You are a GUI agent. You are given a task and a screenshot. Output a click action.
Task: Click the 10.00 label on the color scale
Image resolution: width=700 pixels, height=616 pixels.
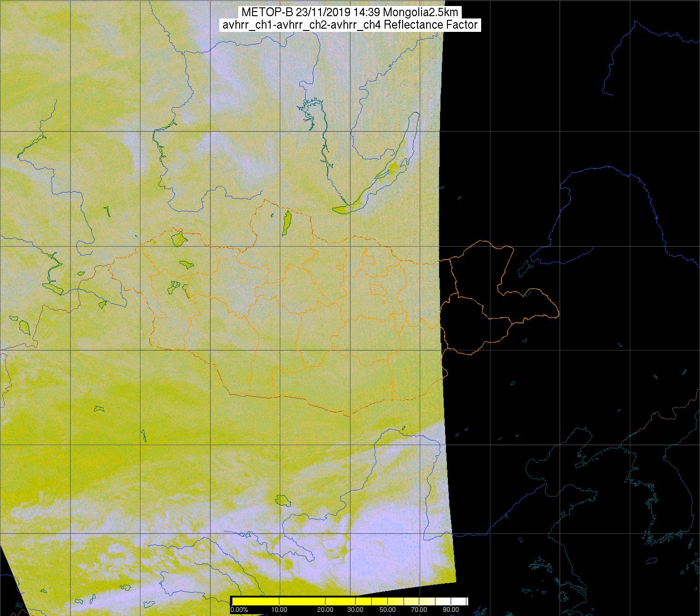280,610
